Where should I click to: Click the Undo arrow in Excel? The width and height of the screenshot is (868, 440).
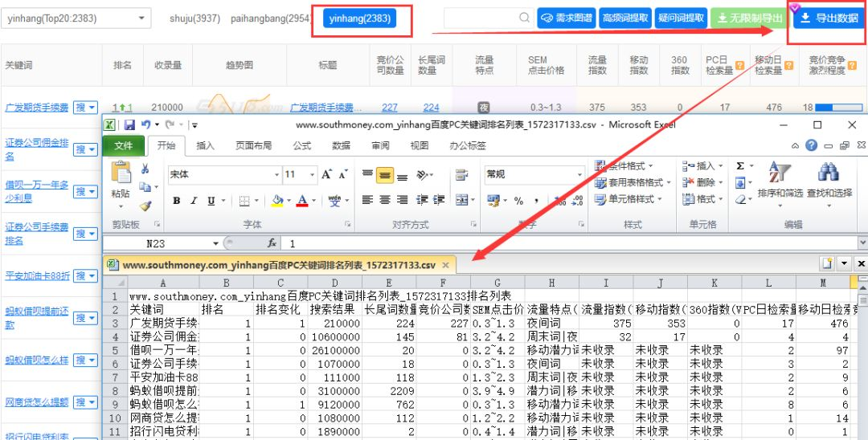pos(146,125)
